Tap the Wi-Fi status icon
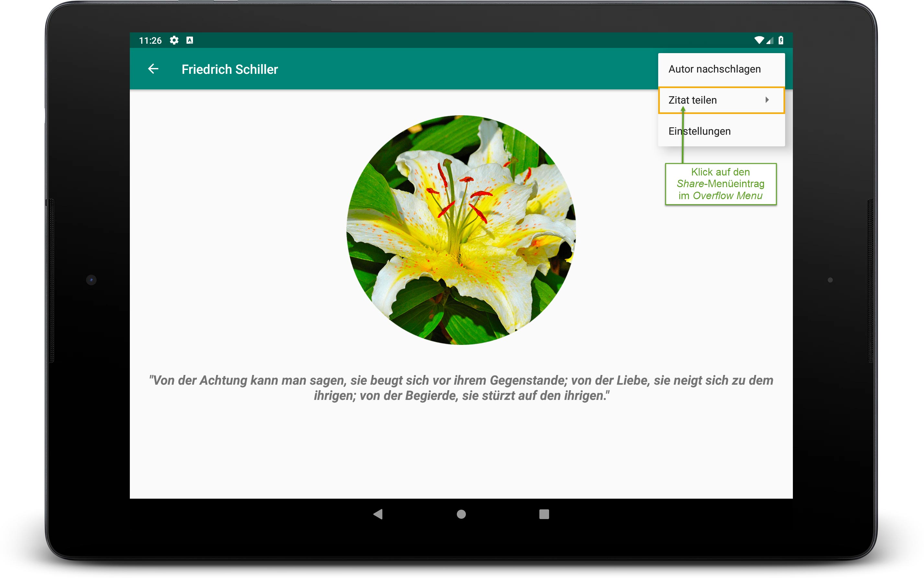The width and height of the screenshot is (924, 578). coord(759,40)
